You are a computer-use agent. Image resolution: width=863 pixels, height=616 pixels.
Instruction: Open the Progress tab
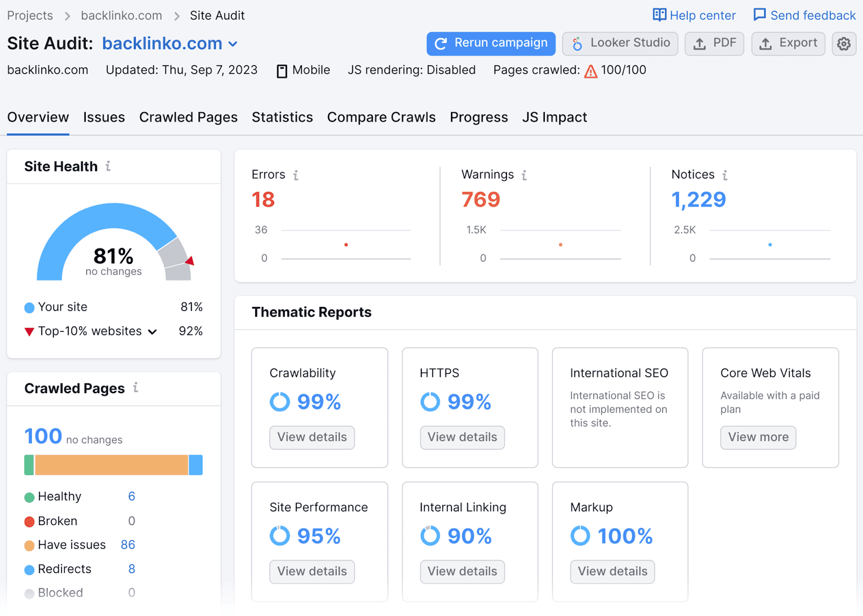479,117
